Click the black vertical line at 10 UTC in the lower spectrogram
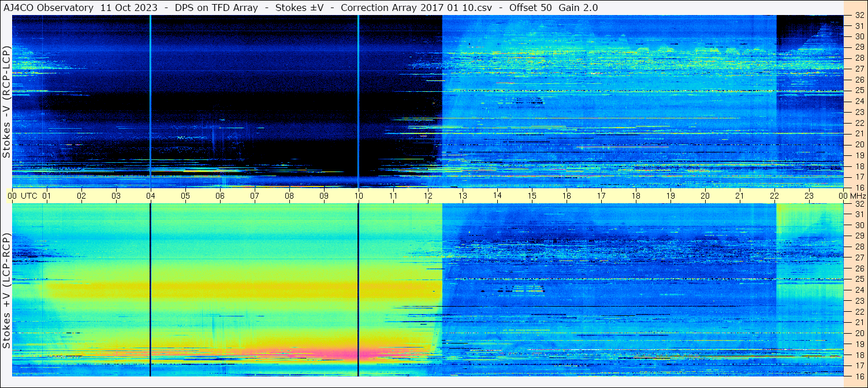868x388 pixels. tap(358, 290)
